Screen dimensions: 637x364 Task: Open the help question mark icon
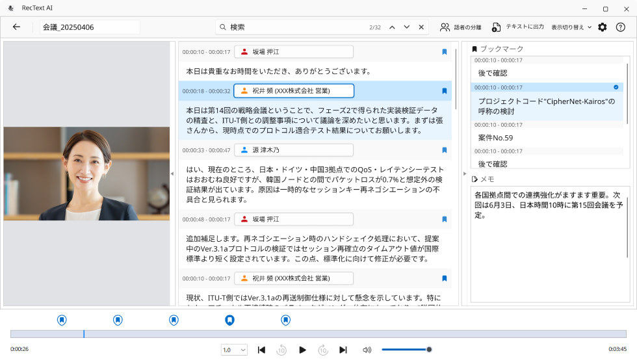pos(620,27)
